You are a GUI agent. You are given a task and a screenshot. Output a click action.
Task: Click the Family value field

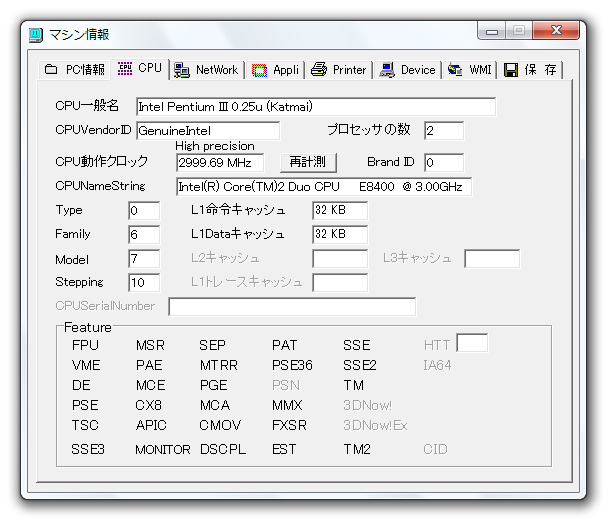(144, 235)
